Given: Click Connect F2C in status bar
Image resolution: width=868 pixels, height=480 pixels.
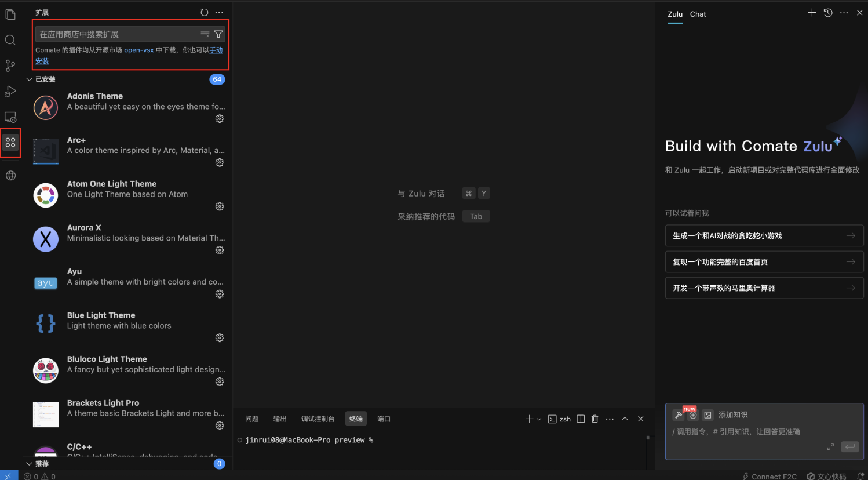Looking at the screenshot, I should pos(769,477).
